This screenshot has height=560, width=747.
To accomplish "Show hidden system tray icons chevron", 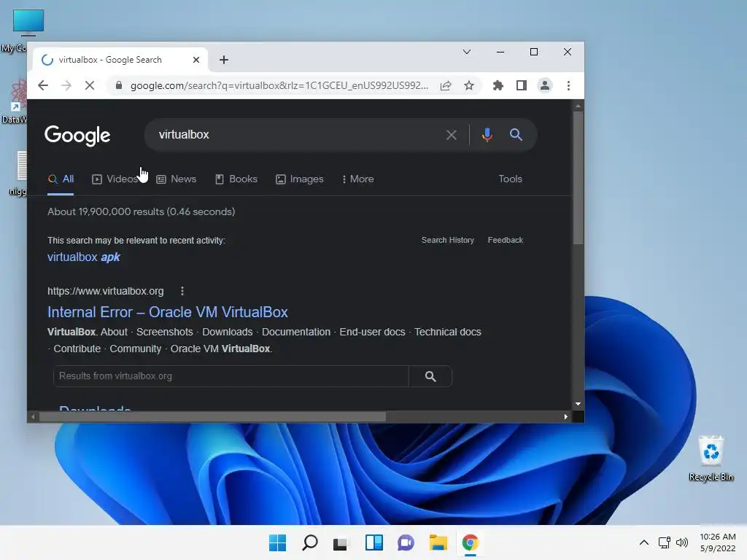I will point(643,542).
